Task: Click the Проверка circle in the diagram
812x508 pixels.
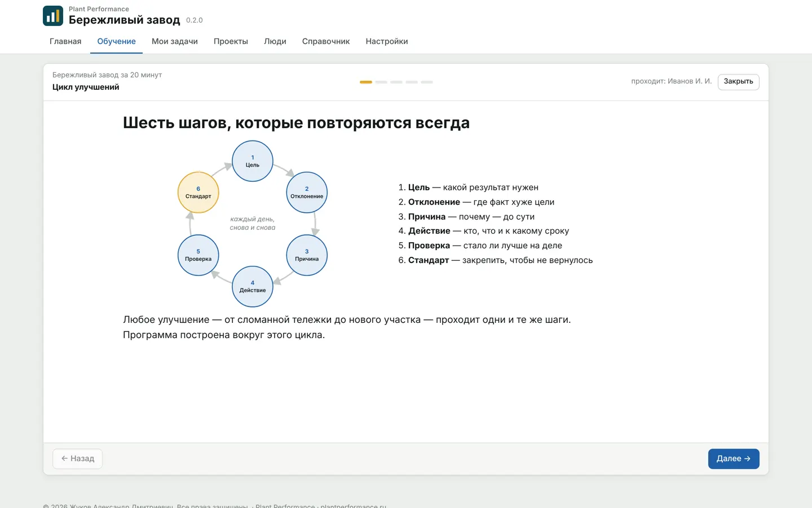Action: [198, 255]
